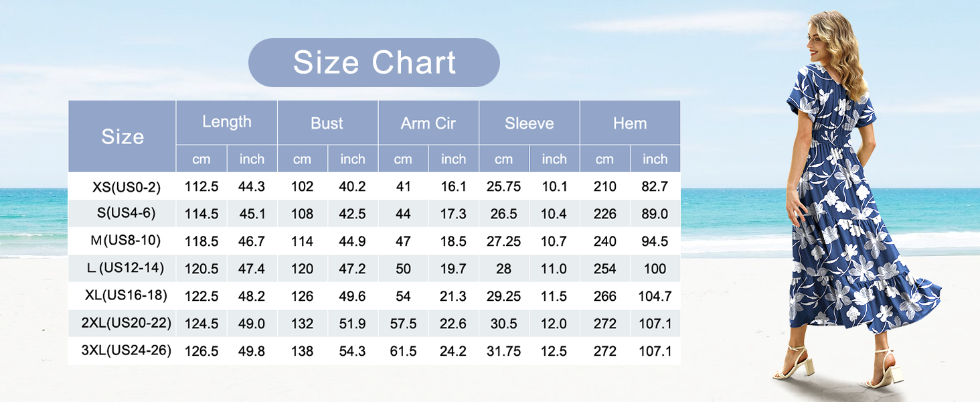The height and width of the screenshot is (402, 980).
Task: Click the 3XL(US24-26) size row label
Action: 127,350
